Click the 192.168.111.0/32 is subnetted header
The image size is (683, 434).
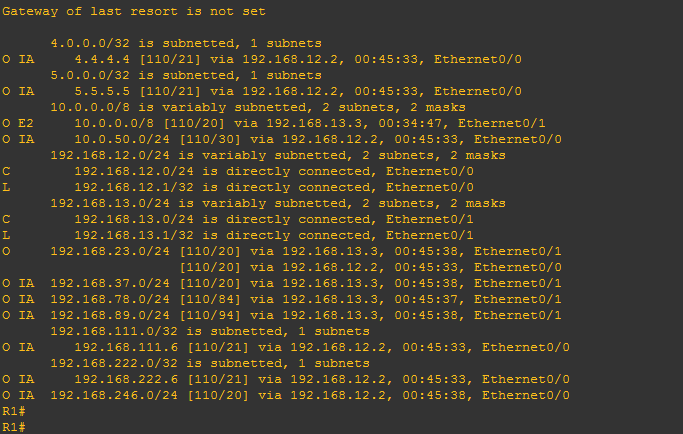pyautogui.click(x=210, y=331)
